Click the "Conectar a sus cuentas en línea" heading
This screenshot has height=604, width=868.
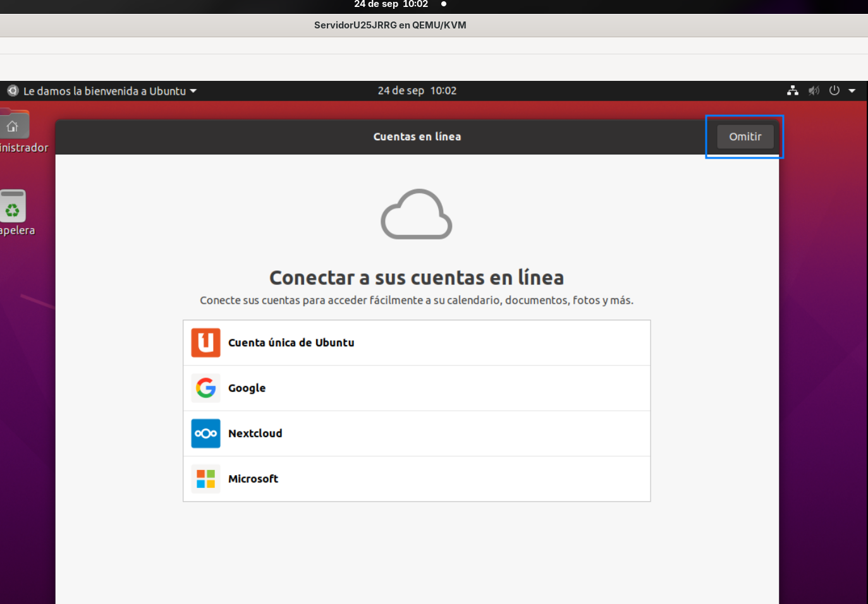click(417, 277)
